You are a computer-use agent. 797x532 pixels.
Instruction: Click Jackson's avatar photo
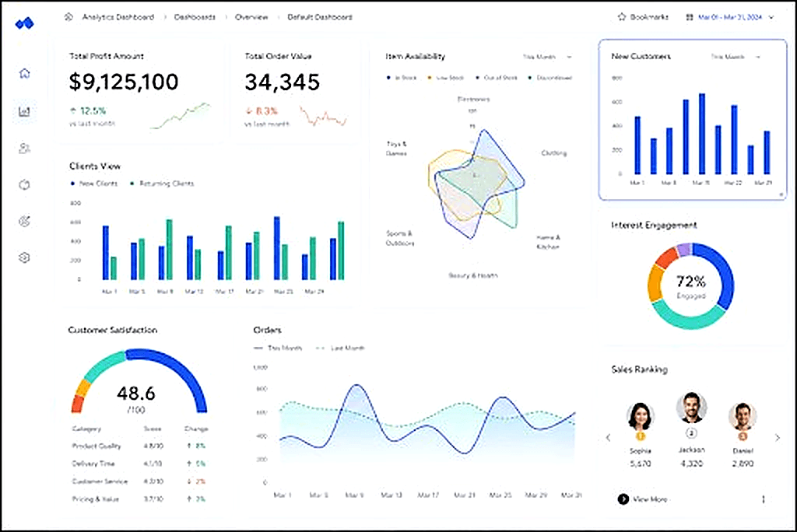[691, 408]
